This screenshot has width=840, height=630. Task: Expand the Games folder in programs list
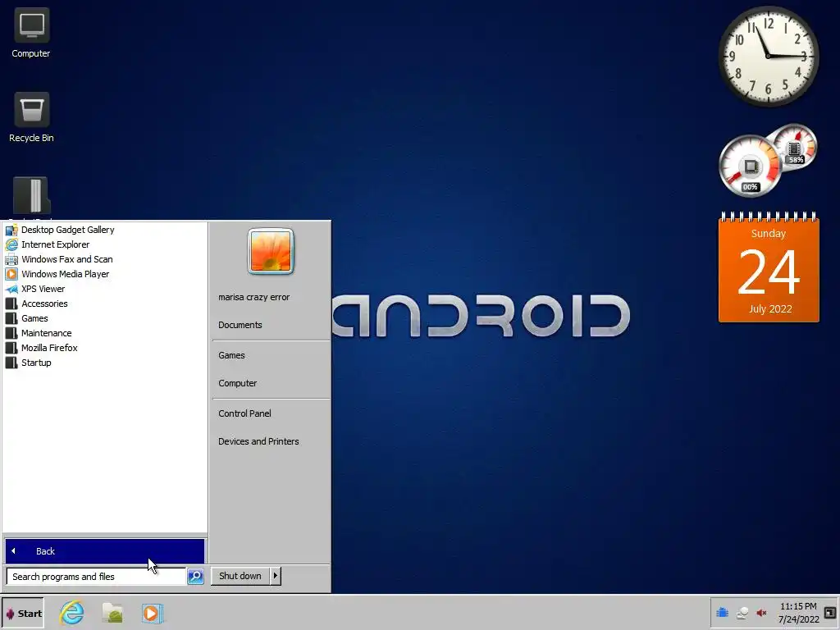(x=34, y=318)
